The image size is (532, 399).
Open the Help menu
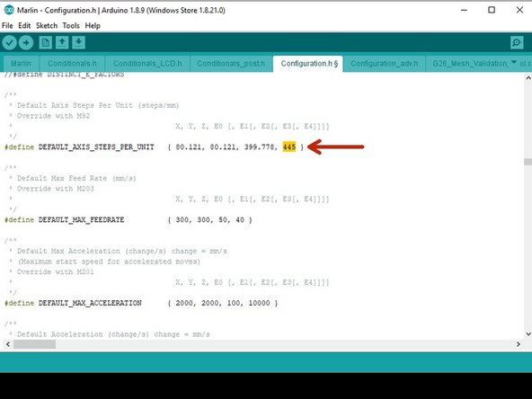point(93,26)
